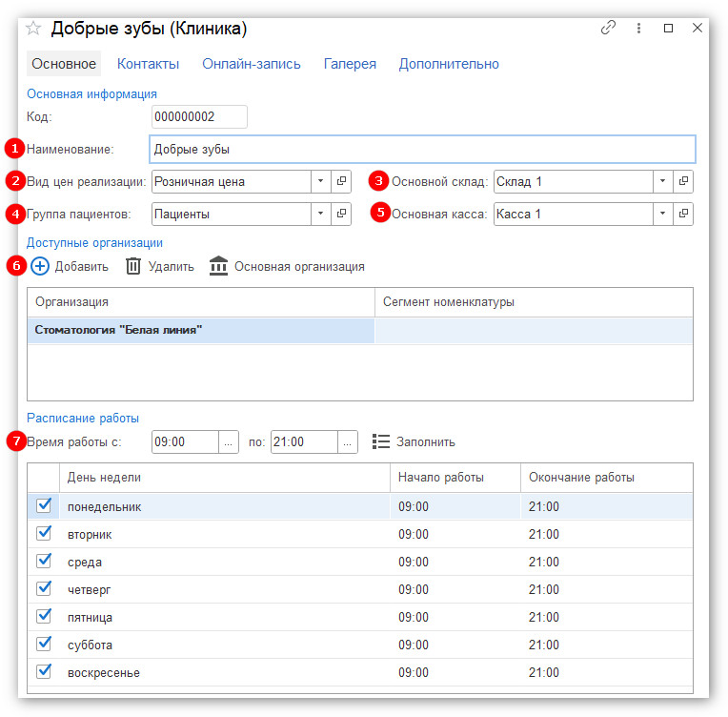Copy link using the chain icon

coord(608,28)
